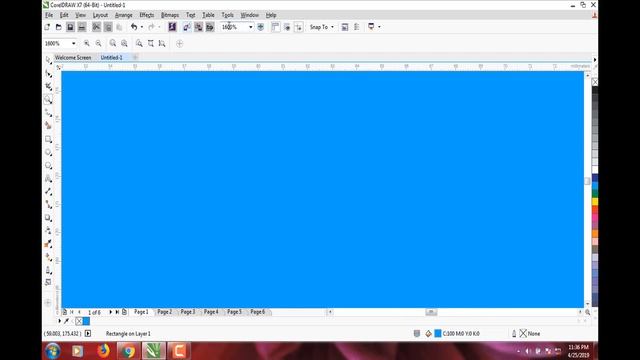
Task: Select the Zoom tool in toolbox
Action: coord(48,100)
